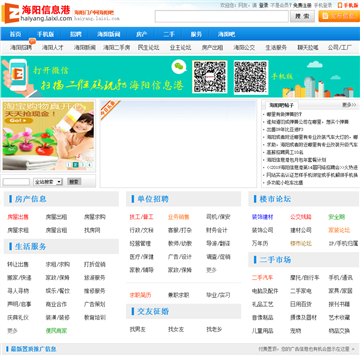Click the 楼市论坛 section heading

[x=275, y=199]
